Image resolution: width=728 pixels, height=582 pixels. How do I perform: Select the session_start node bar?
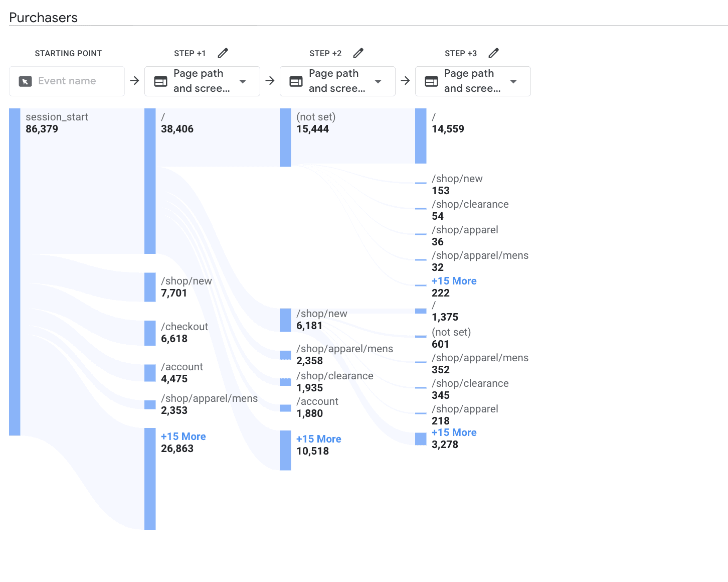(15, 271)
